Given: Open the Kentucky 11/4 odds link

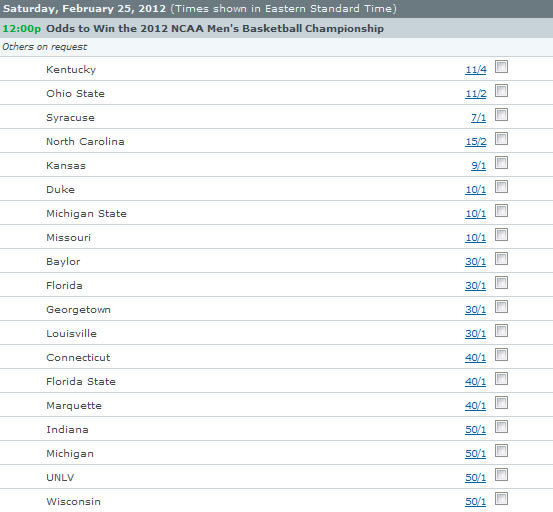Looking at the screenshot, I should click(x=476, y=70).
